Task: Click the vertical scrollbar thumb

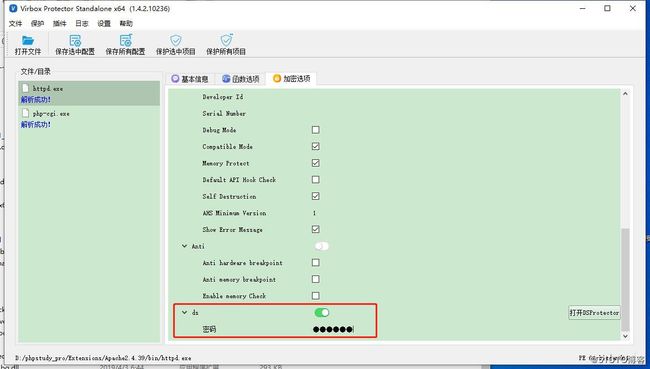Action: (625, 279)
